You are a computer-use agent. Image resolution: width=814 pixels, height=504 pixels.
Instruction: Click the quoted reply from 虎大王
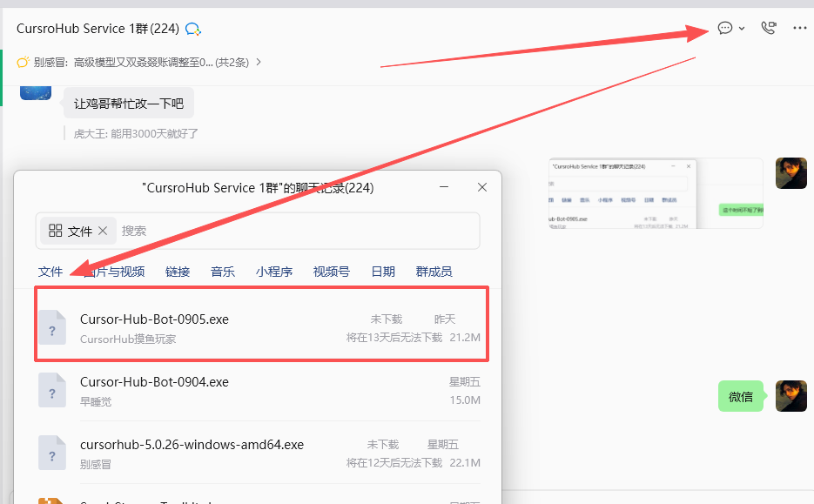[x=136, y=134]
